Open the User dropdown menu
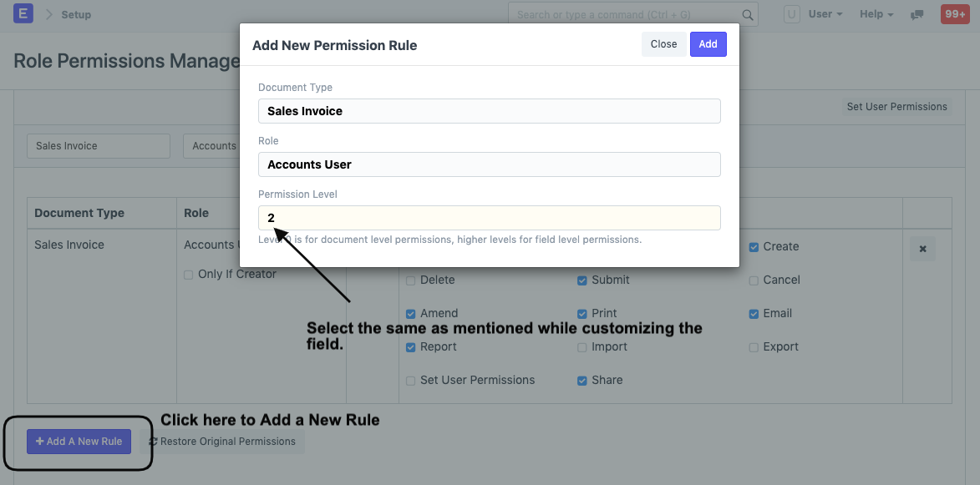Screen dimensions: 980x485 [x=825, y=14]
